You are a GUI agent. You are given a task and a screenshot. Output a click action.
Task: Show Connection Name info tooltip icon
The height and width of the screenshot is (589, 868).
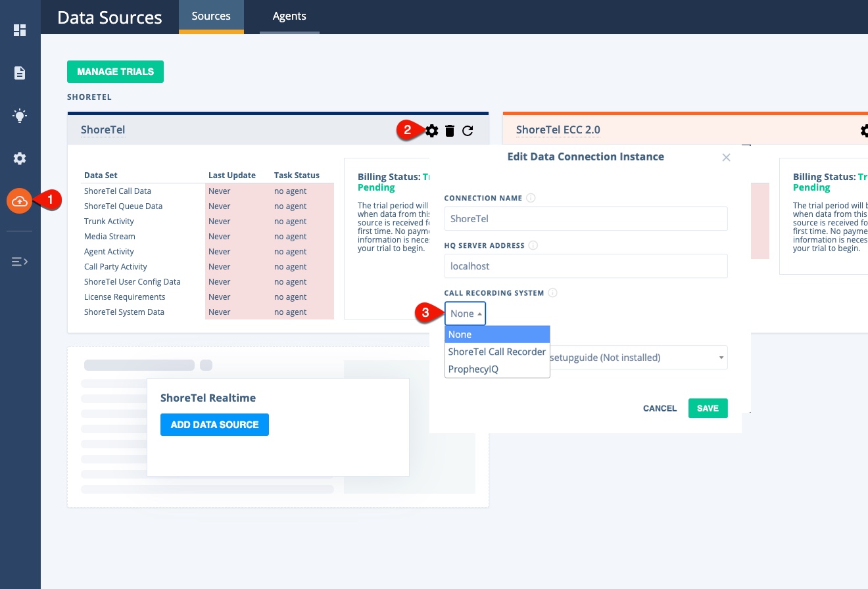531,198
